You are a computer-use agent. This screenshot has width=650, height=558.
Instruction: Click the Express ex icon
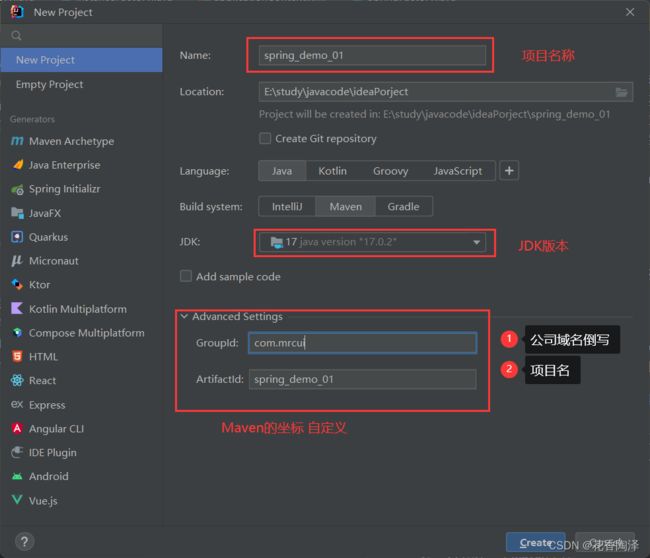tap(17, 404)
